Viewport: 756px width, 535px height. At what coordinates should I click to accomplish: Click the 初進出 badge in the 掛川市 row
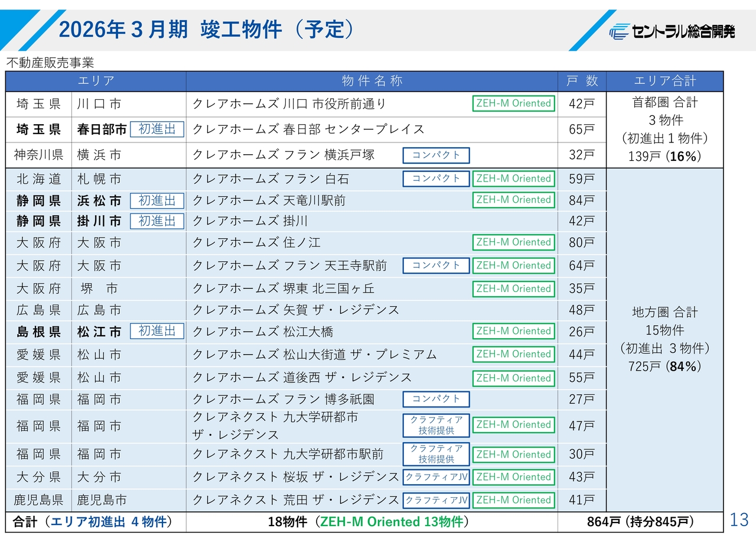(x=157, y=221)
